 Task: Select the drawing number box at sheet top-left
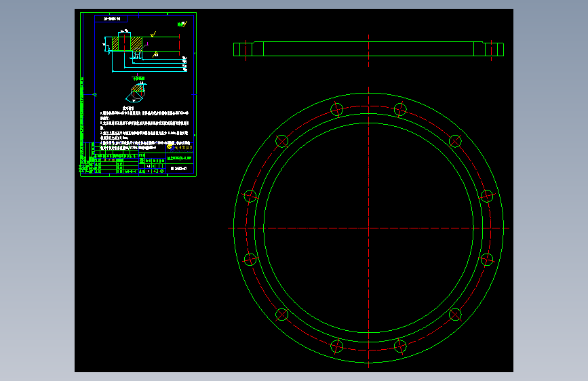[x=111, y=18]
